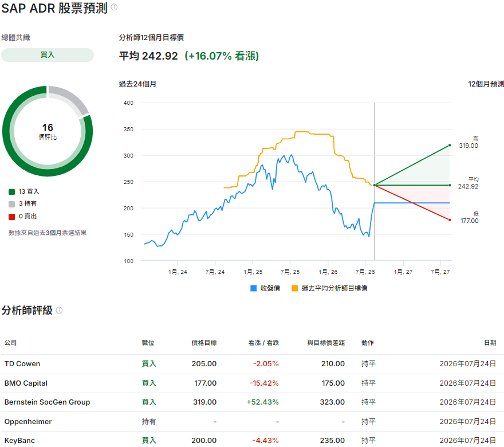Viewport: 504px width, 447px height.
Task: Toggle the orange 過去平均分析師目標價 legend swatch
Action: click(x=294, y=288)
